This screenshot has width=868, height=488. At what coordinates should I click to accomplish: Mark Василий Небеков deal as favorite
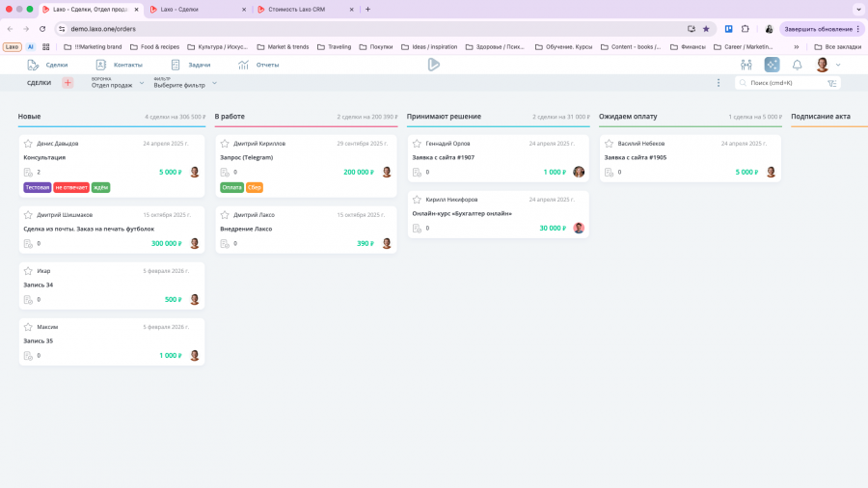pyautogui.click(x=610, y=144)
